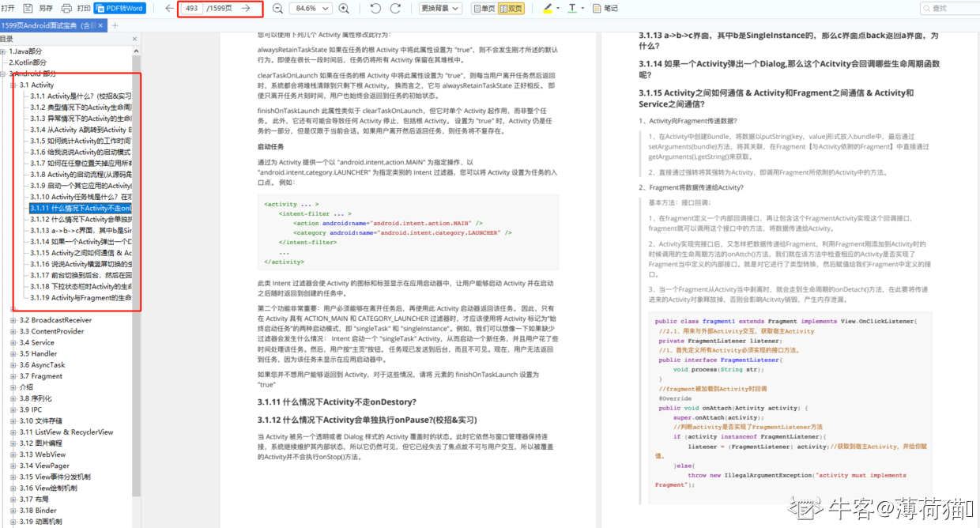Open the 84.6% zoom level dropdown
Screen dimensions: 980x528
click(311, 8)
